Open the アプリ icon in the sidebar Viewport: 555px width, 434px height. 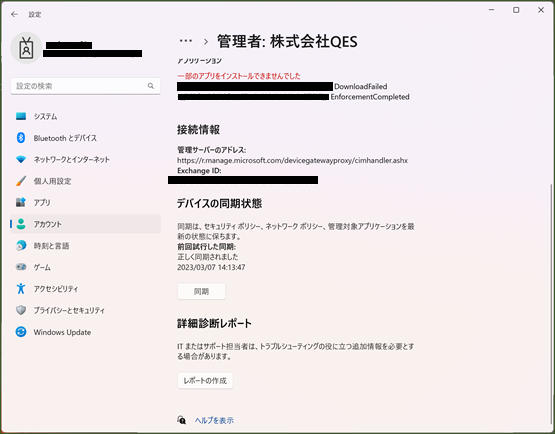(21, 202)
